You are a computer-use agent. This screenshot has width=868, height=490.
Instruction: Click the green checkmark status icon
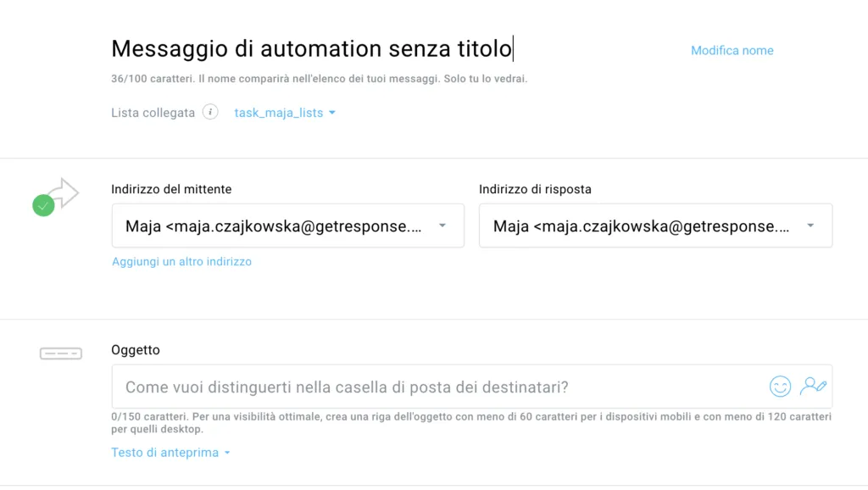[43, 205]
